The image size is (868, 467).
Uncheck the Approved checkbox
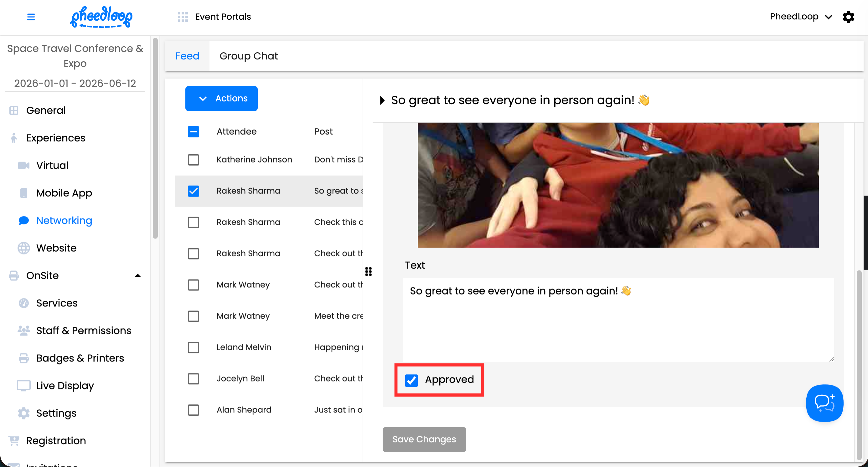click(411, 380)
